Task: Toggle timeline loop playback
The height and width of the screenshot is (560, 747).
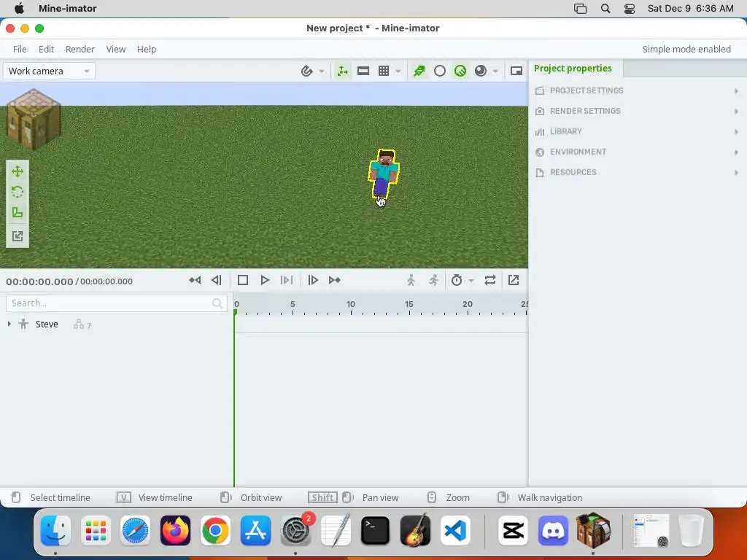Action: (x=490, y=281)
